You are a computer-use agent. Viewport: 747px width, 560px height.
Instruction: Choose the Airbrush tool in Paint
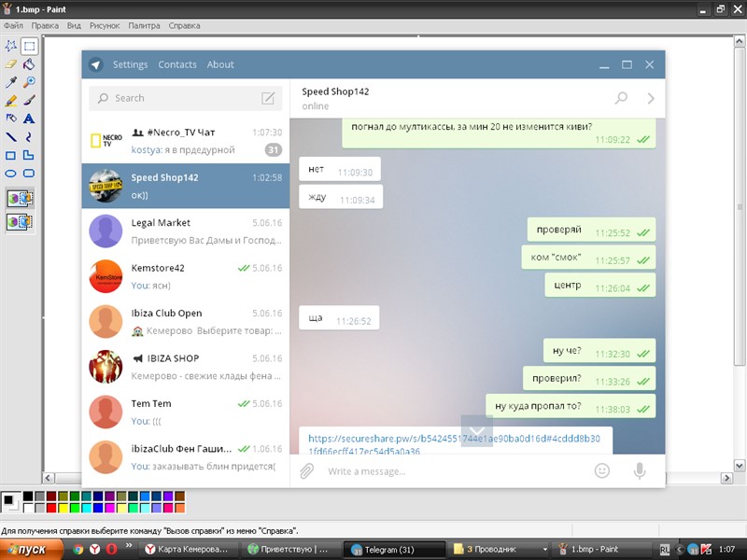coord(10,119)
